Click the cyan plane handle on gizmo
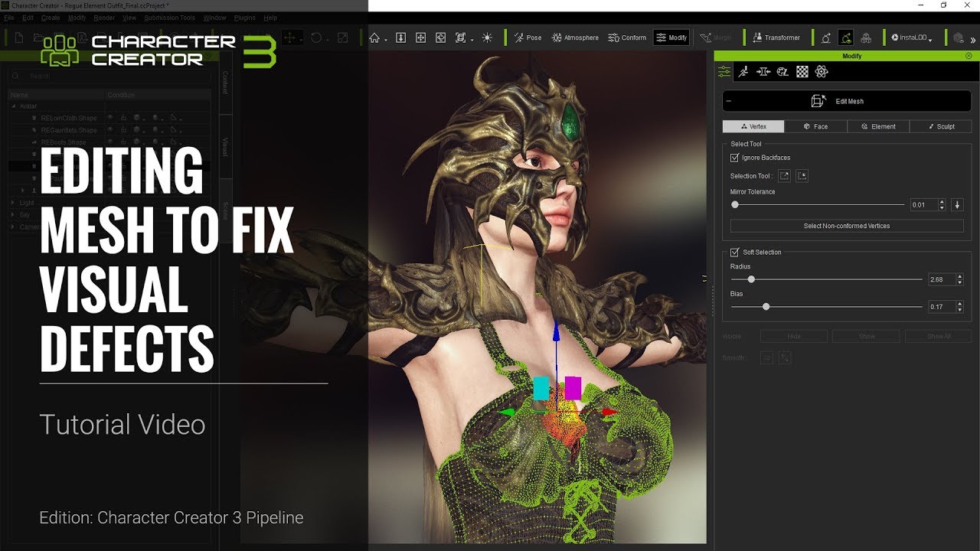This screenshot has height=551, width=980. pos(541,388)
